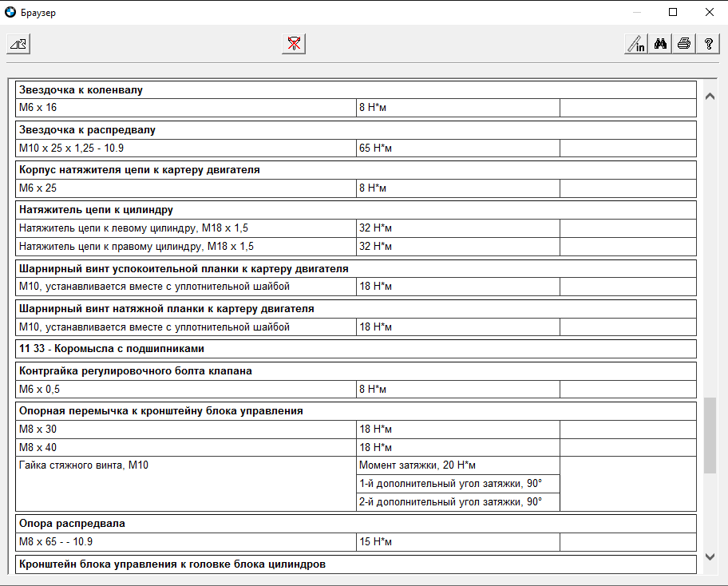Click the 'Опора распредвала' header row
The width and height of the screenshot is (728, 586).
(355, 524)
